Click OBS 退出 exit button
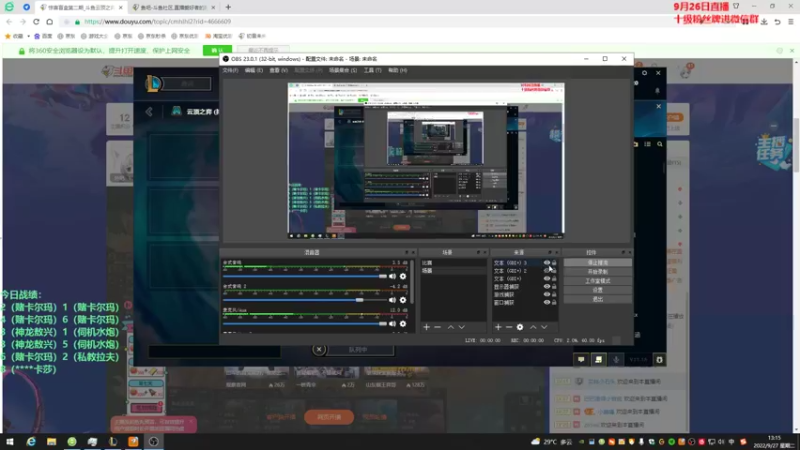Screen dimensions: 800x450 coord(597,299)
